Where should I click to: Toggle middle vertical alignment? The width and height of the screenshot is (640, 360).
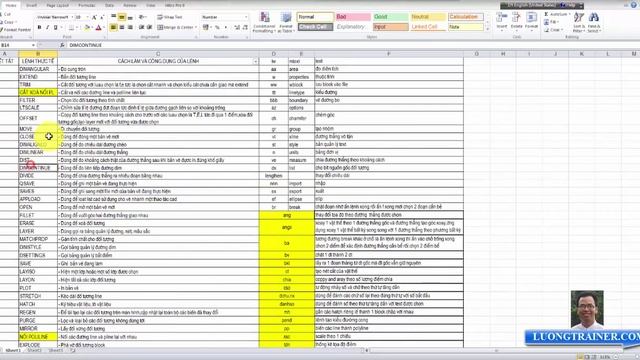(122, 17)
